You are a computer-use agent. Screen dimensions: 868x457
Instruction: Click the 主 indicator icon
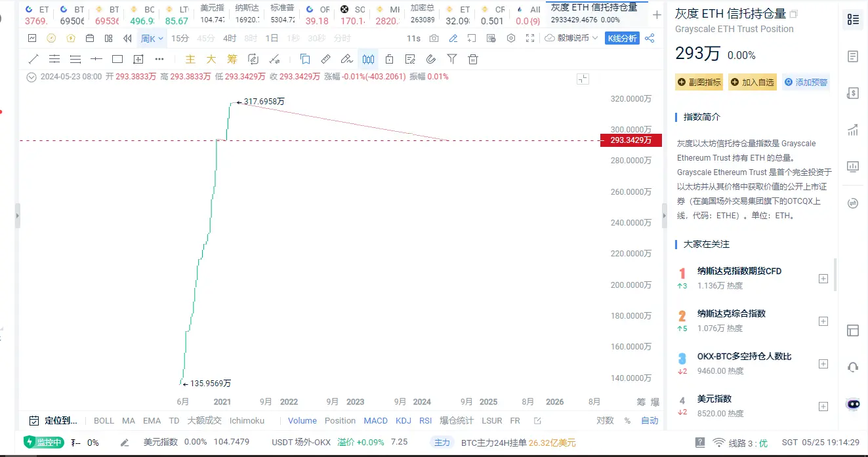coord(190,59)
